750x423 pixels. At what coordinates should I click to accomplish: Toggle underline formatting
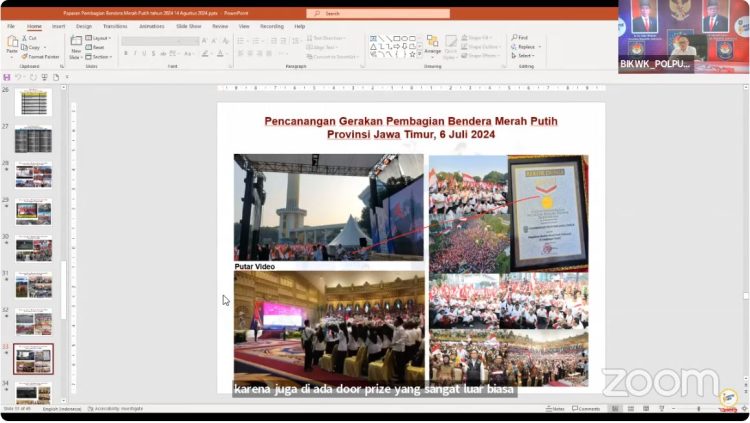144,54
